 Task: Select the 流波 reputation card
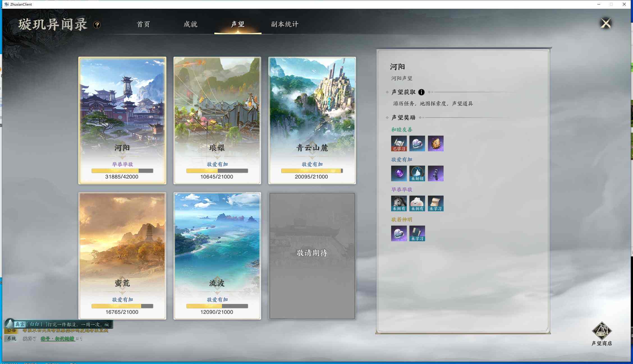(x=217, y=256)
